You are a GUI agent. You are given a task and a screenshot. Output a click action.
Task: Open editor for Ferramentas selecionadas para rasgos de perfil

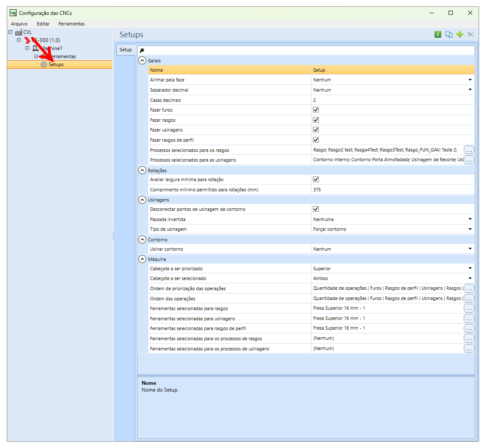[469, 328]
